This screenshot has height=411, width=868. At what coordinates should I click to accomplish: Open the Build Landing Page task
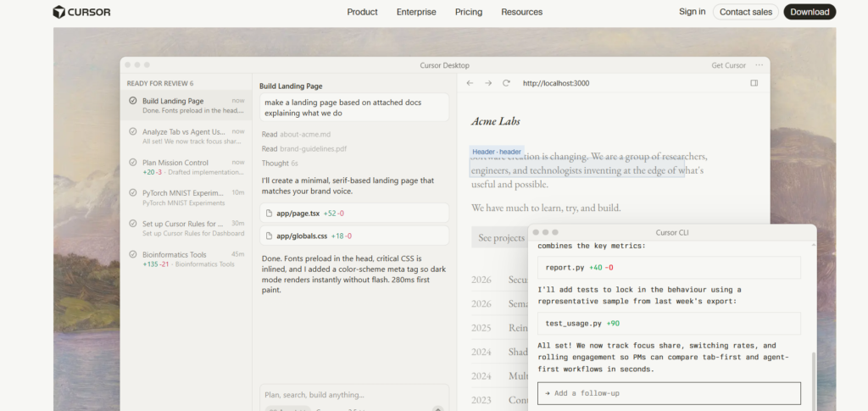tap(186, 105)
